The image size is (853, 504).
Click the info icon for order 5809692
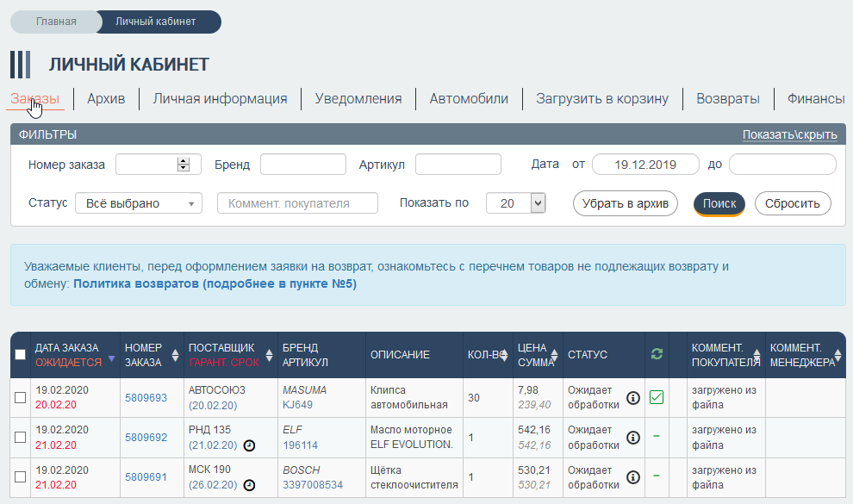click(633, 438)
